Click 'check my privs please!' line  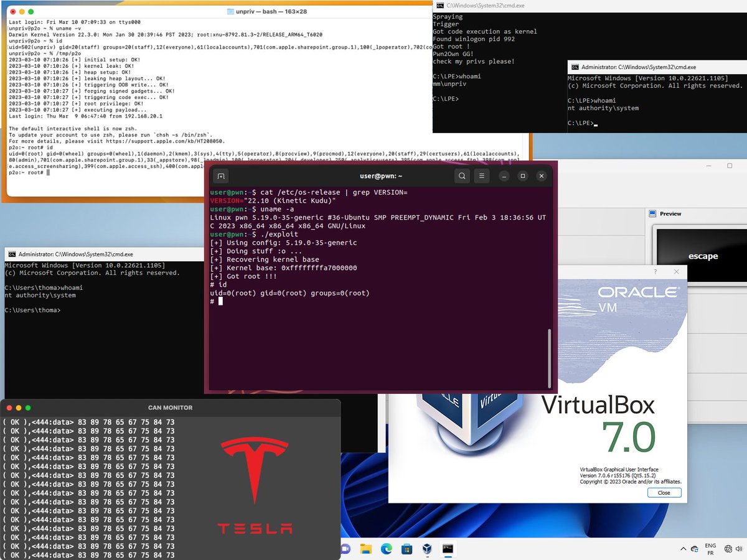[x=474, y=62]
